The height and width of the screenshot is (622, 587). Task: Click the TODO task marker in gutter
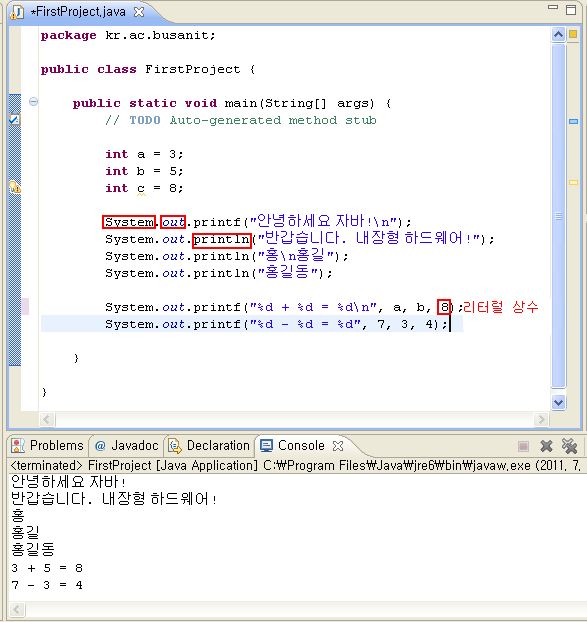click(x=14, y=119)
